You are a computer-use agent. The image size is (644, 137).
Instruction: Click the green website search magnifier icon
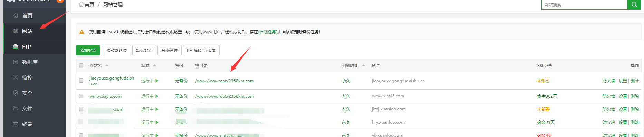[634, 4]
